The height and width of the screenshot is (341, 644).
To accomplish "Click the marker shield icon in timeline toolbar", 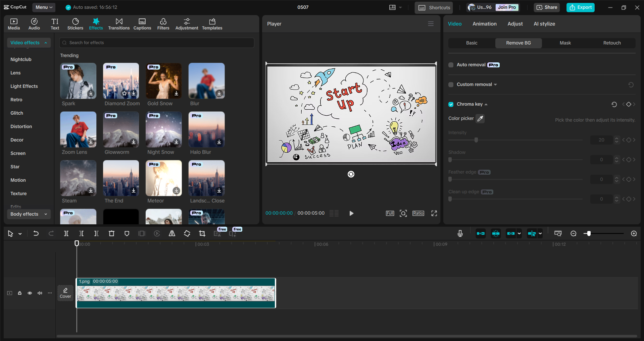I will (x=127, y=233).
